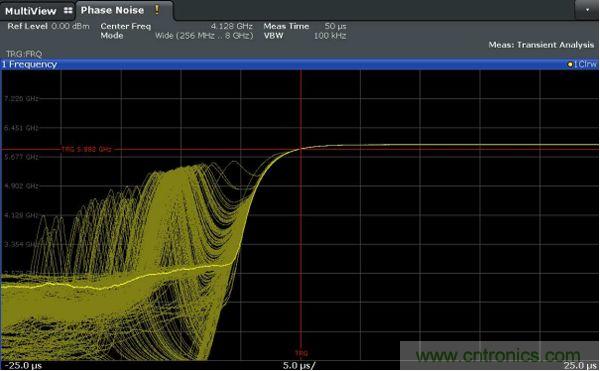Click the 5.0 µs/ time scale label

(299, 365)
